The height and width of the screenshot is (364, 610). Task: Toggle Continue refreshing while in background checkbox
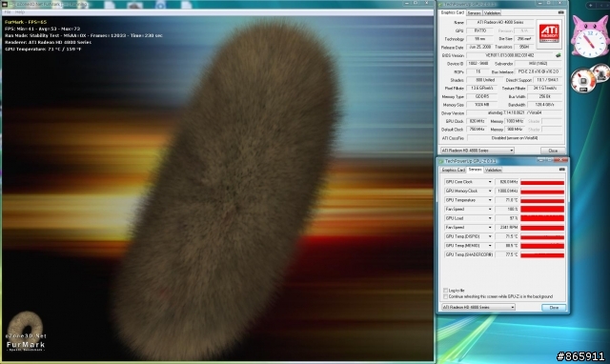pos(445,296)
